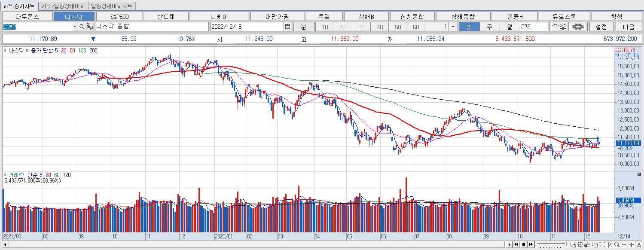Click the date field 2022/12/15

click(247, 27)
